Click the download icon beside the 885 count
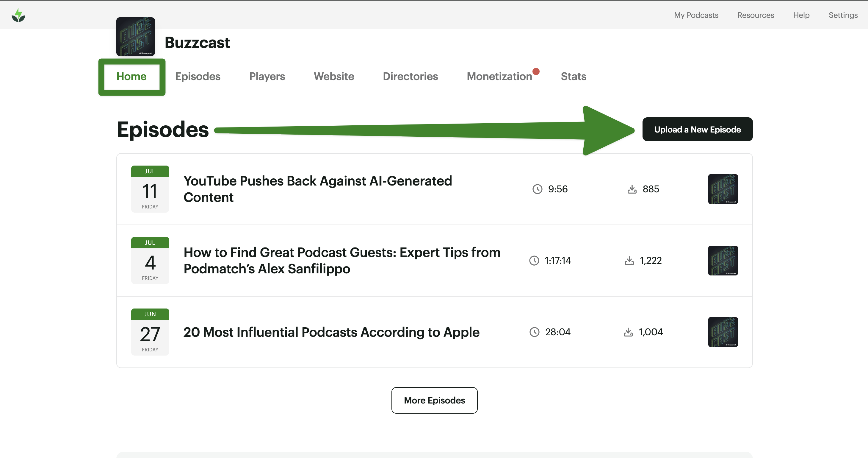868x458 pixels. [632, 189]
